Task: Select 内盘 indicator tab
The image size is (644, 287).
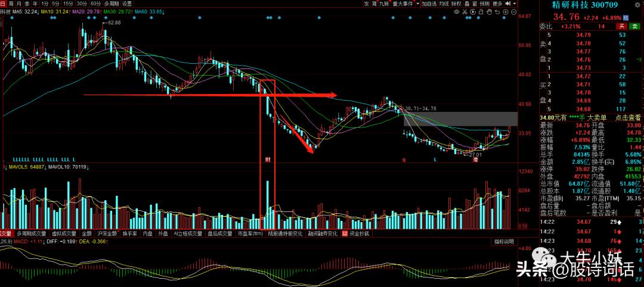Action: coord(148,233)
